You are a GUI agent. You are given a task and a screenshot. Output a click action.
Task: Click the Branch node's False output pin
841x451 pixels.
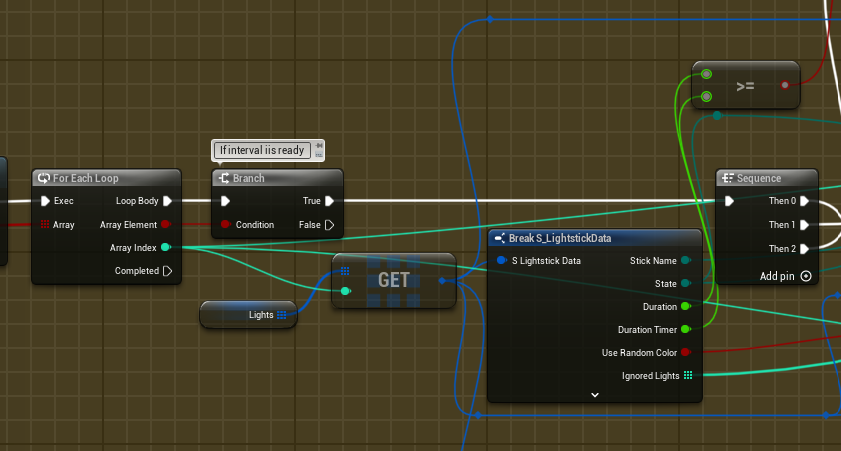tap(329, 225)
